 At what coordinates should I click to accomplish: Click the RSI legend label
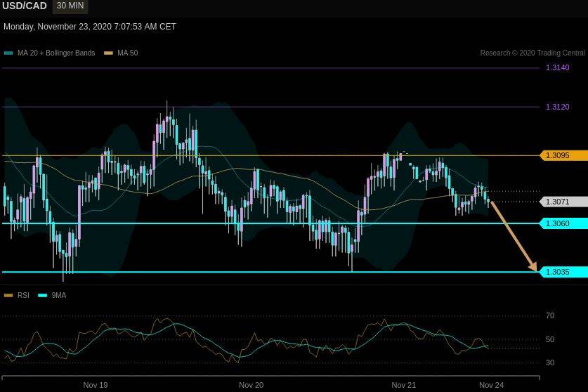[23, 295]
